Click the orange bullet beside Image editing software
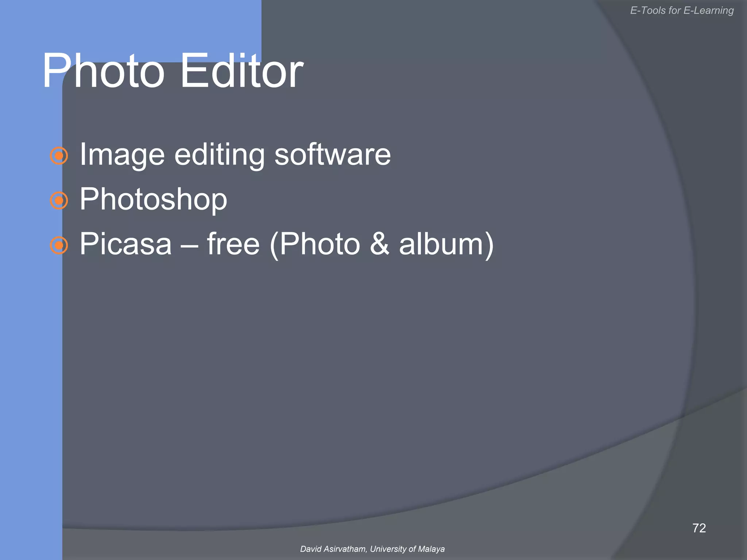Image resolution: width=747 pixels, height=560 pixels. (x=59, y=156)
